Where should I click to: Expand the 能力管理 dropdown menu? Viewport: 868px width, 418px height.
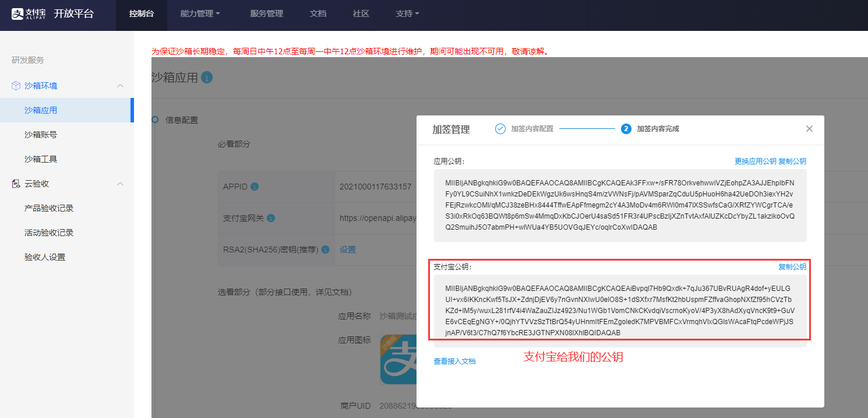point(200,14)
